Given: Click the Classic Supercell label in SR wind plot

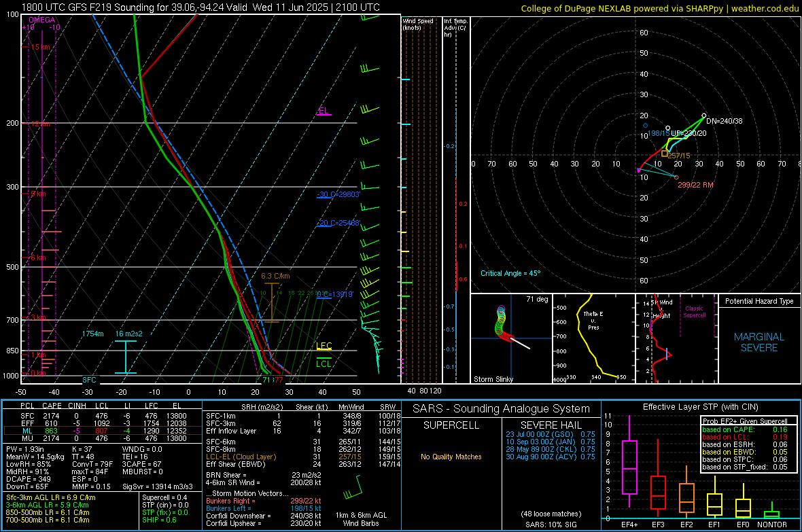Looking at the screenshot, I should (x=694, y=312).
